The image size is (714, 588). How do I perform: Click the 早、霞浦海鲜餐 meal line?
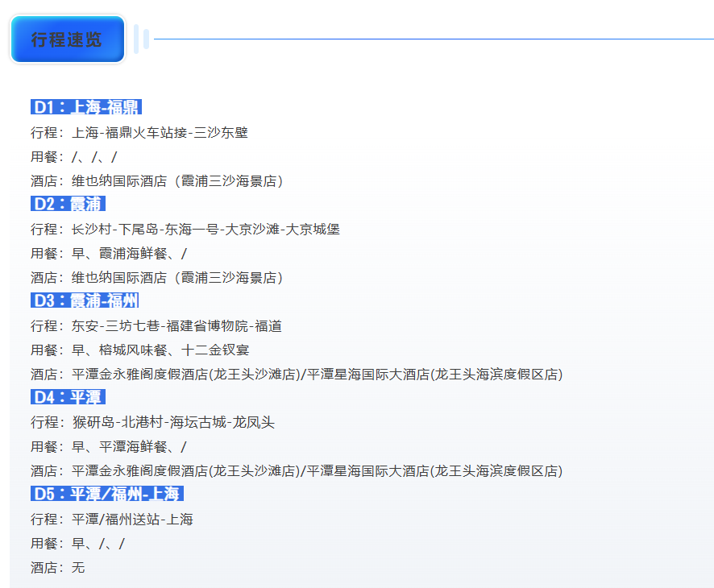109,254
